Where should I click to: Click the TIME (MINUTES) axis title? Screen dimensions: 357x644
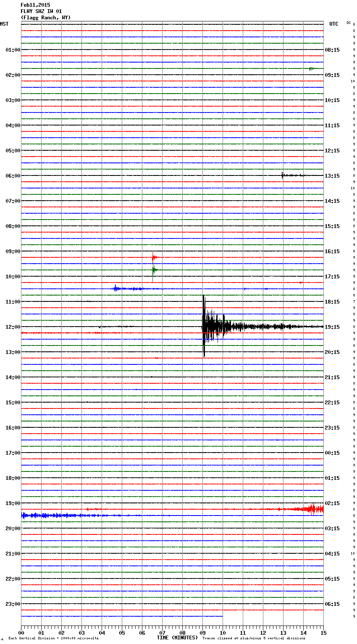pos(177,638)
